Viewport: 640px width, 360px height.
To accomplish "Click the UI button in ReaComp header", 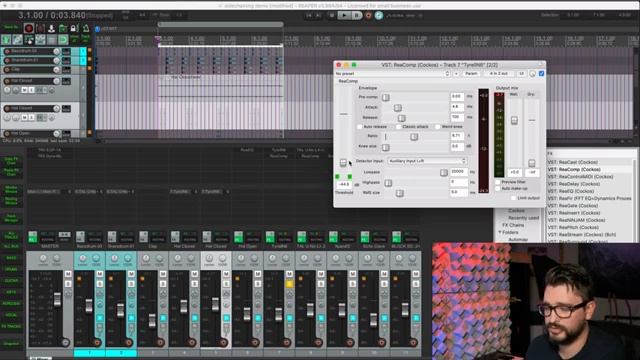I will point(521,73).
